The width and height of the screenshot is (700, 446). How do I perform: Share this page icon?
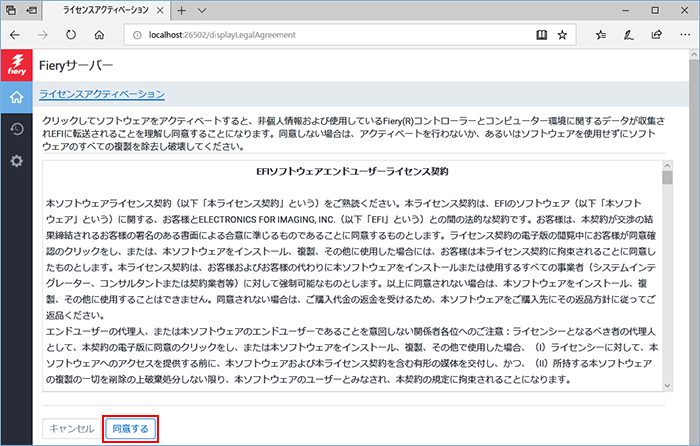coord(656,35)
